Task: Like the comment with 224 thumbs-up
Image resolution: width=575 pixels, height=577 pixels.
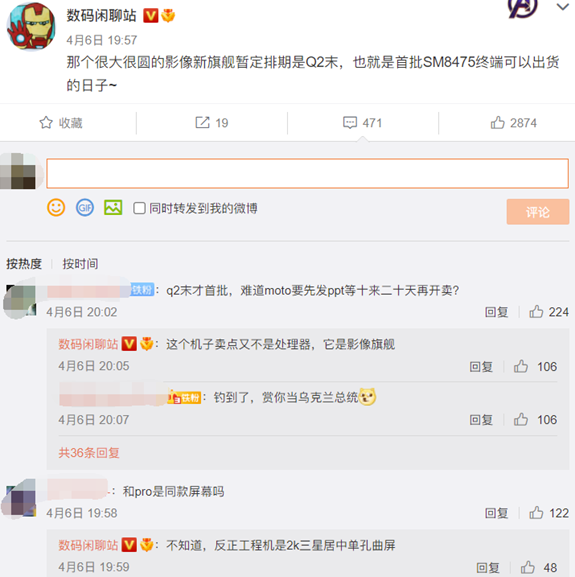Action: point(549,312)
